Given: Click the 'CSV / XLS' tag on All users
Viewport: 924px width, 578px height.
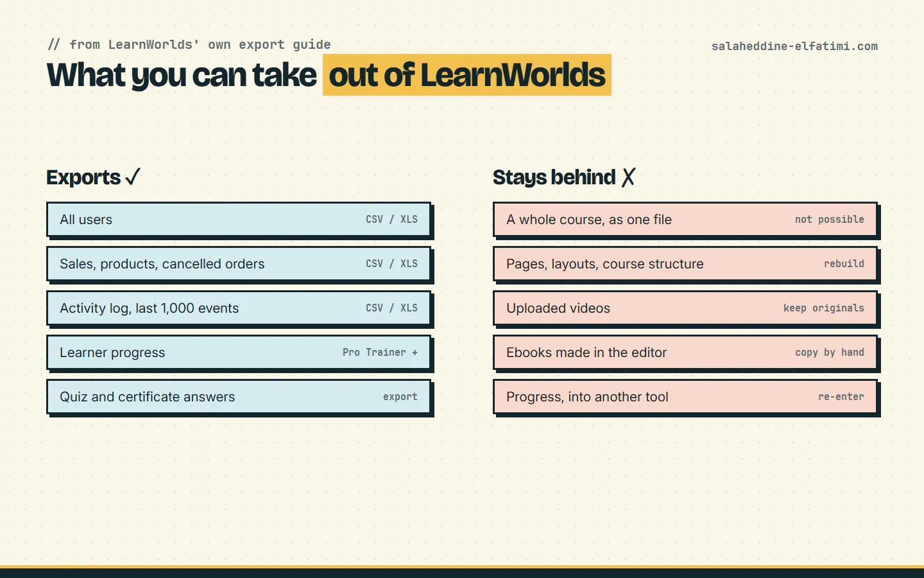Looking at the screenshot, I should [391, 220].
